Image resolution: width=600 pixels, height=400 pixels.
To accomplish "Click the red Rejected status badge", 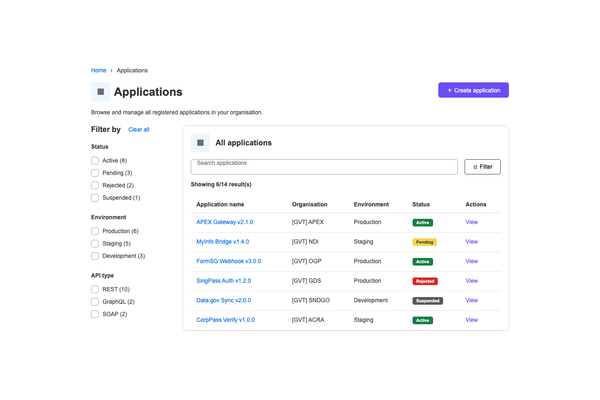I will (425, 281).
